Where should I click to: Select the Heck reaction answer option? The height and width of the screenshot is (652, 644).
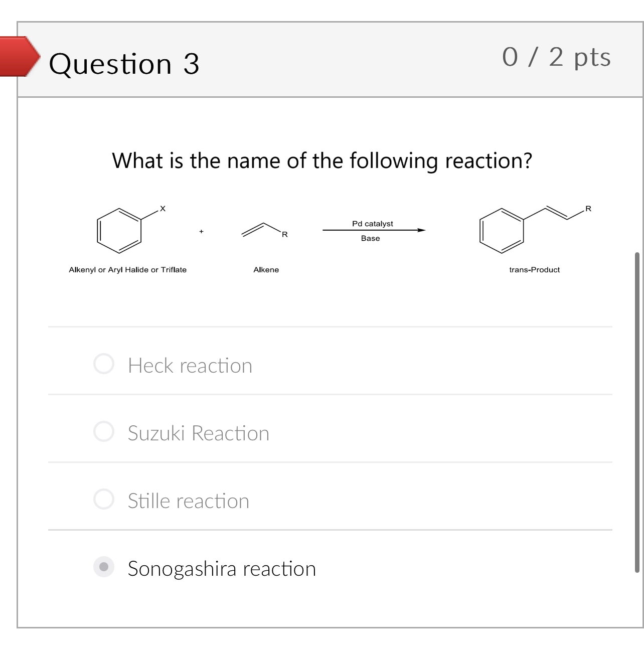pos(104,365)
